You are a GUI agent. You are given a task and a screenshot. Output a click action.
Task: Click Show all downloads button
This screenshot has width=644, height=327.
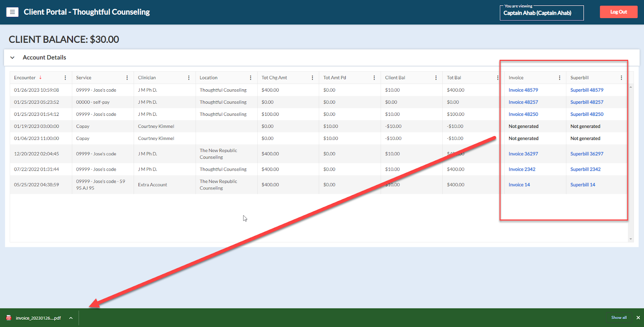[619, 318]
